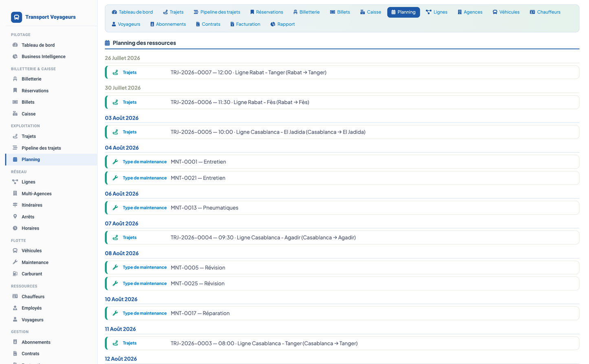589x364 pixels.
Task: Click the ticket icon beside sidebar Billets
Action: (x=15, y=102)
